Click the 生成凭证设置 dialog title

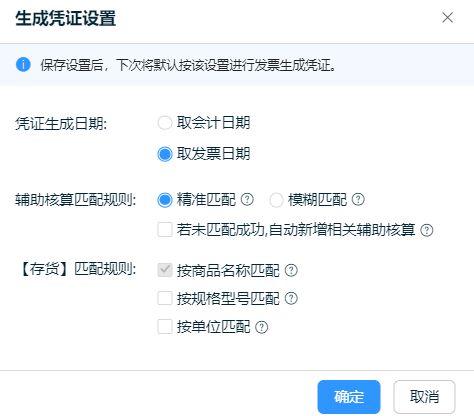pos(65,18)
